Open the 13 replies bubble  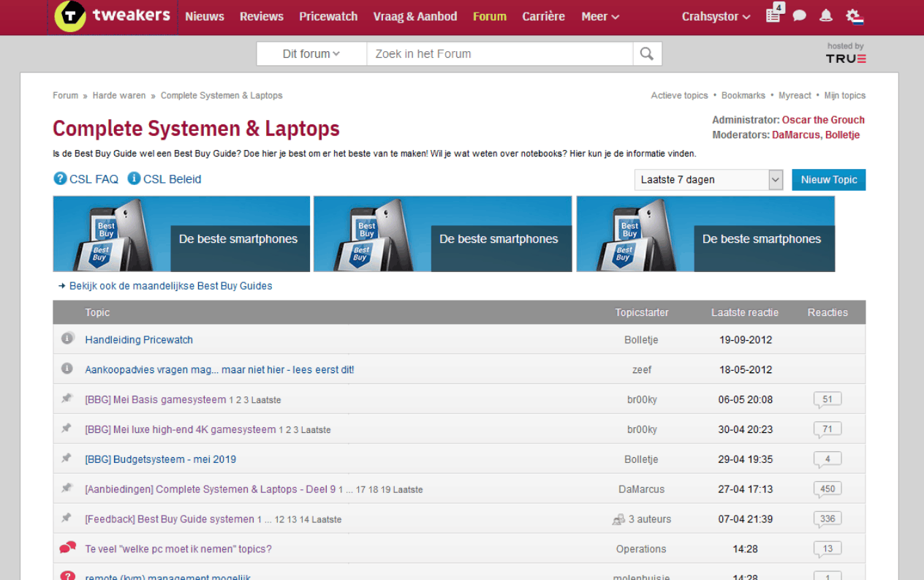[x=828, y=549]
